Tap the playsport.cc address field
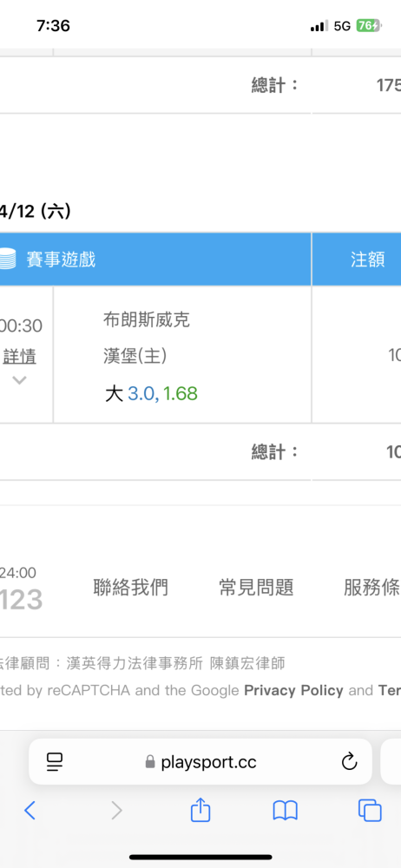401x868 pixels. pyautogui.click(x=200, y=762)
